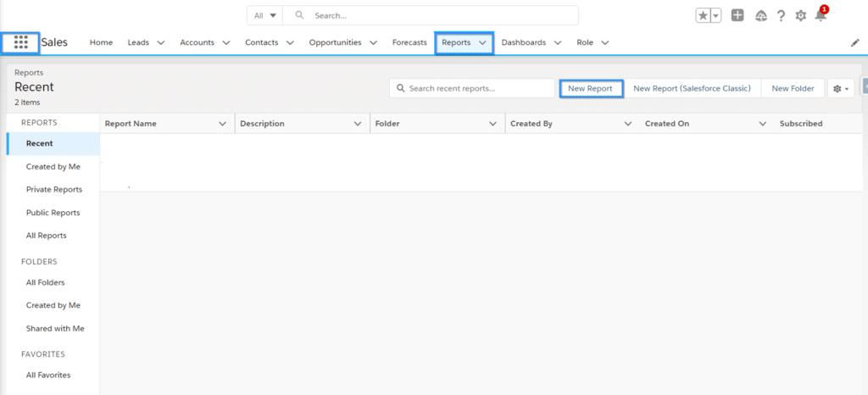Image resolution: width=868 pixels, height=395 pixels.
Task: Open the list view settings gear
Action: (840, 88)
